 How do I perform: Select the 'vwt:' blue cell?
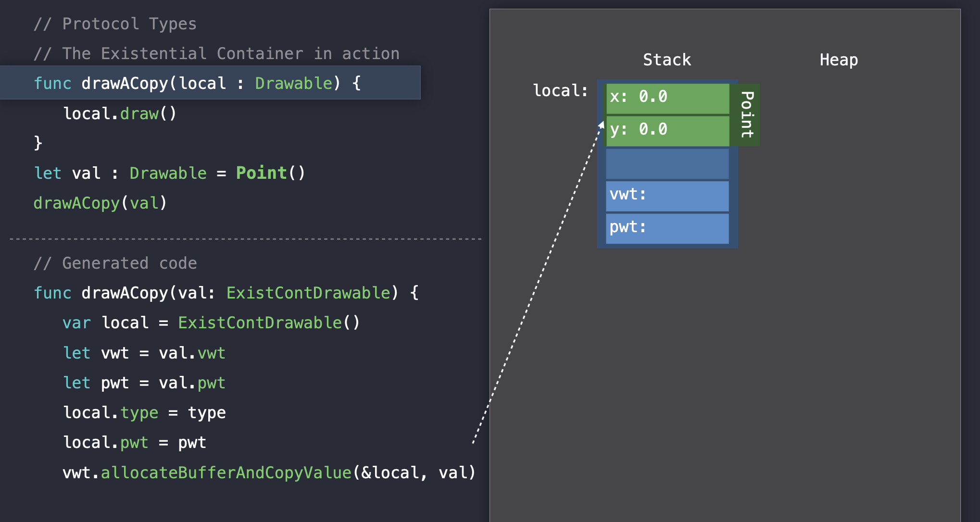pos(667,196)
